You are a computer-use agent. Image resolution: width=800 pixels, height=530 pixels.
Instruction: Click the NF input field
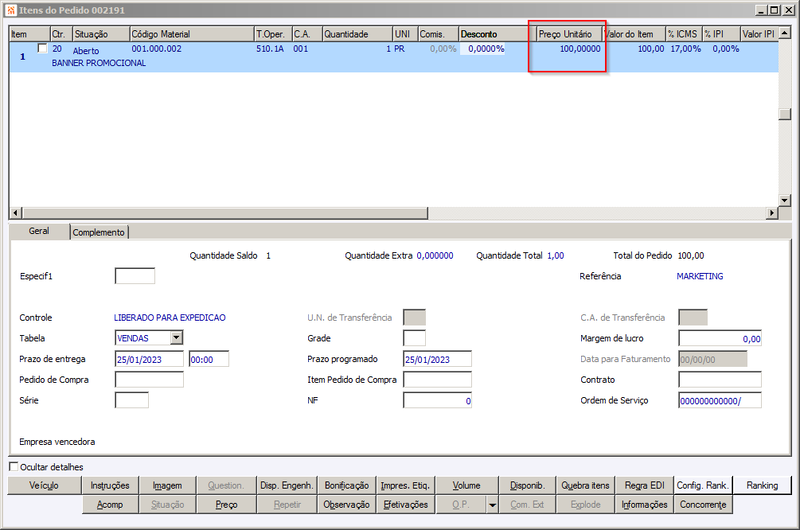pos(437,400)
